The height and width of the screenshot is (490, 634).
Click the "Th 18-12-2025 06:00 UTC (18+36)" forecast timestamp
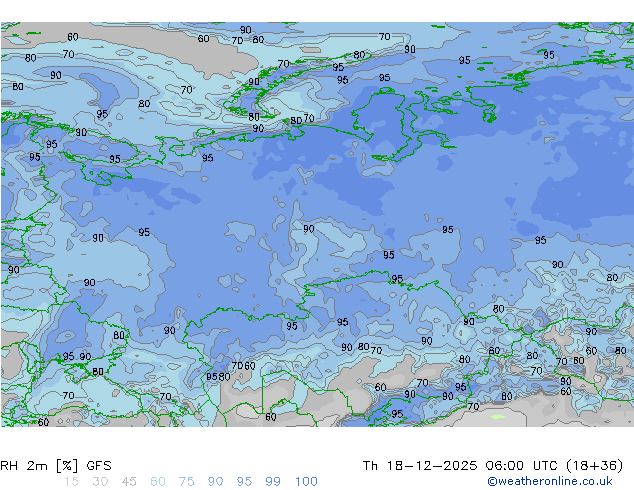pyautogui.click(x=493, y=466)
